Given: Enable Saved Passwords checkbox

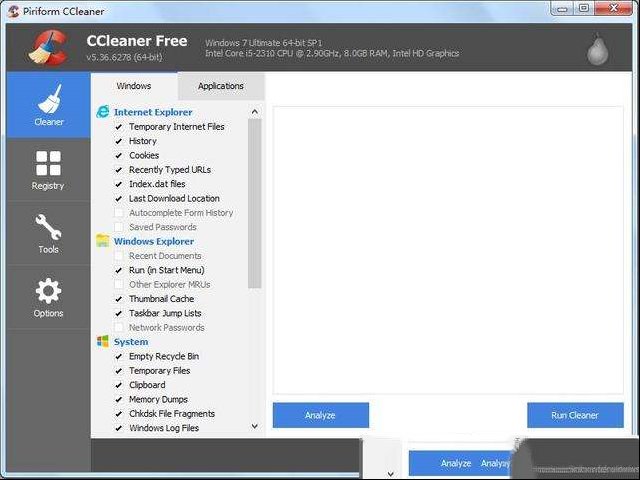Looking at the screenshot, I should tap(118, 227).
